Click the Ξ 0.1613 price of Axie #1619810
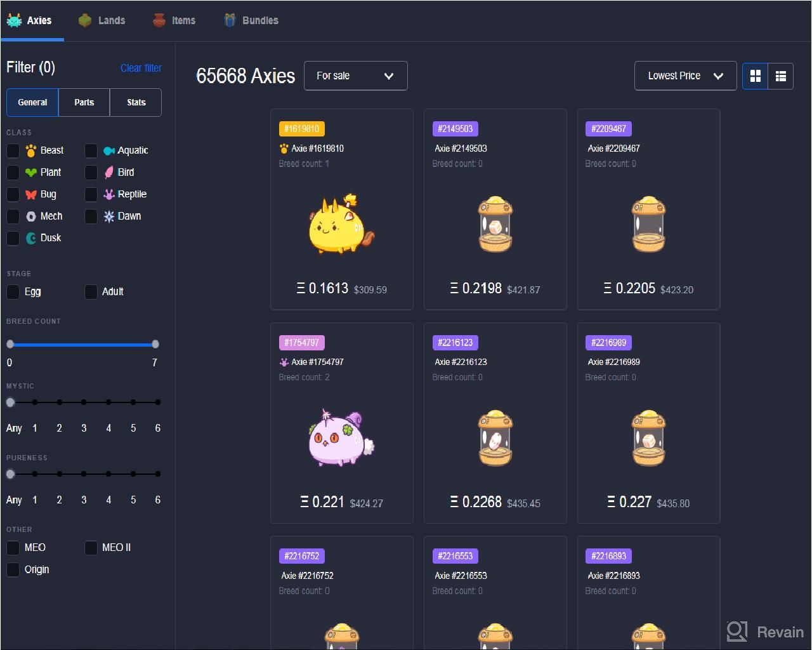This screenshot has height=650, width=812. (322, 288)
